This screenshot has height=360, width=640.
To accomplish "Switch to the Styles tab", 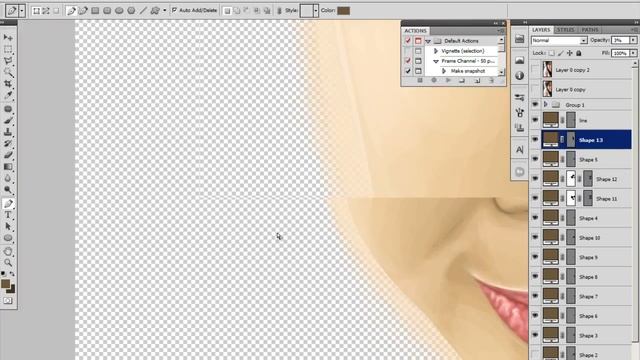I will click(x=565, y=30).
